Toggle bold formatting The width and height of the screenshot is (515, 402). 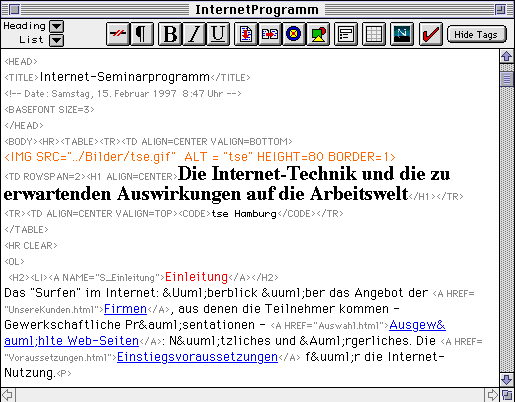pos(170,34)
